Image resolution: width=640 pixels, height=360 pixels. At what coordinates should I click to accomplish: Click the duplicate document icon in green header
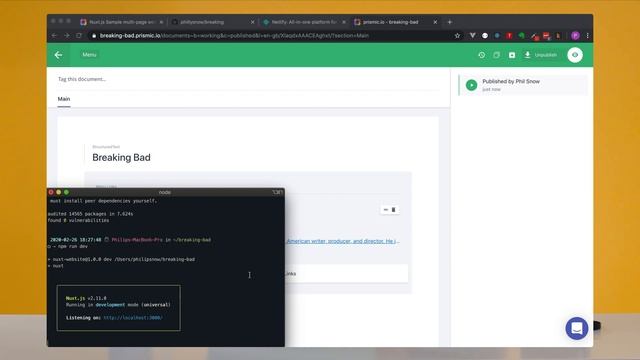(x=496, y=55)
